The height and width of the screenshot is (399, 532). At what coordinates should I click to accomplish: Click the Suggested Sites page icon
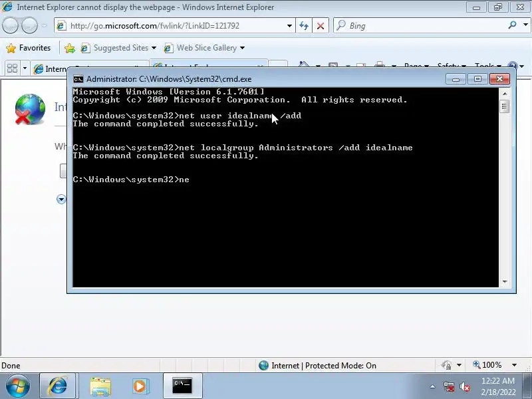click(x=85, y=48)
